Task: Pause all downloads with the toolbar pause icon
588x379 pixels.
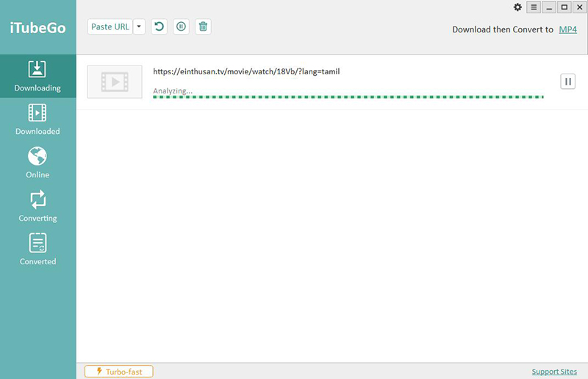Action: [x=181, y=26]
